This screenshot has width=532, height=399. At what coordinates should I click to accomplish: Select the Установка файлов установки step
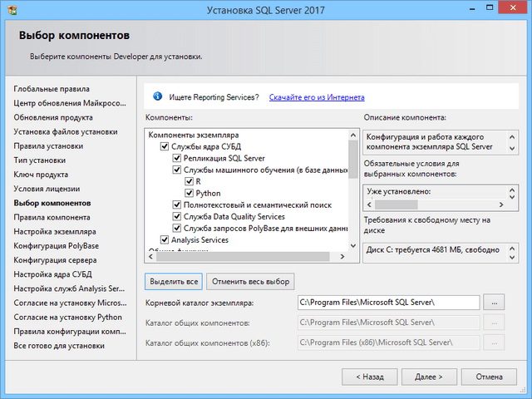(x=66, y=131)
